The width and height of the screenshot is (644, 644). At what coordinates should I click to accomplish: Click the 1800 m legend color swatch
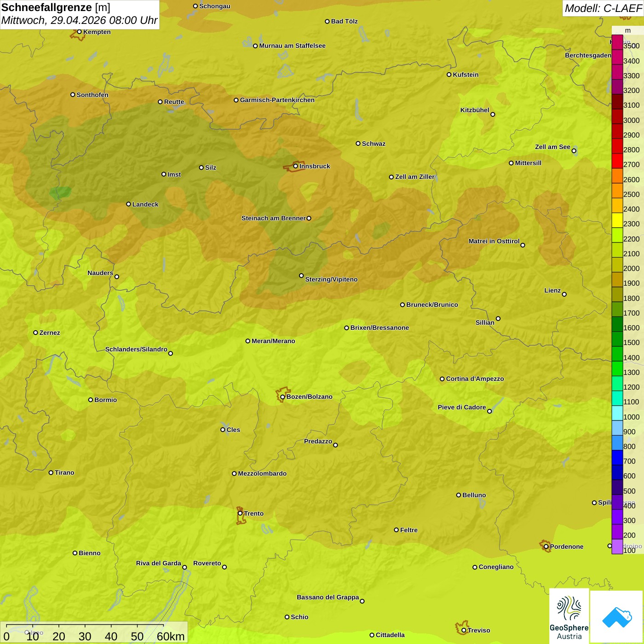617,294
